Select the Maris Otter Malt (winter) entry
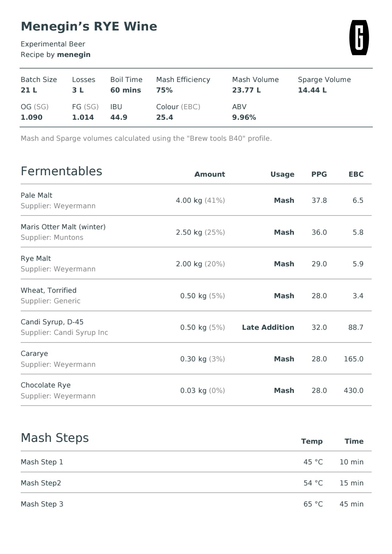The width and height of the screenshot is (392, 554). (196, 232)
